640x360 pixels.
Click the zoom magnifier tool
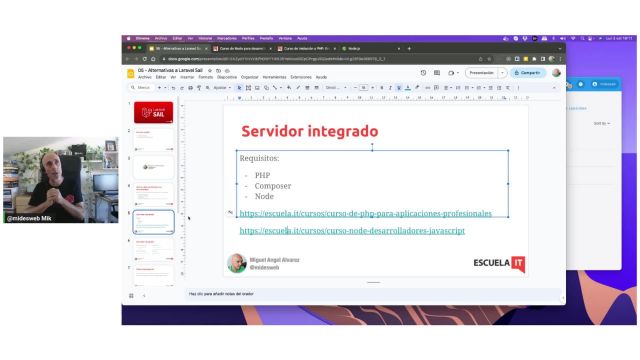pyautogui.click(x=207, y=88)
